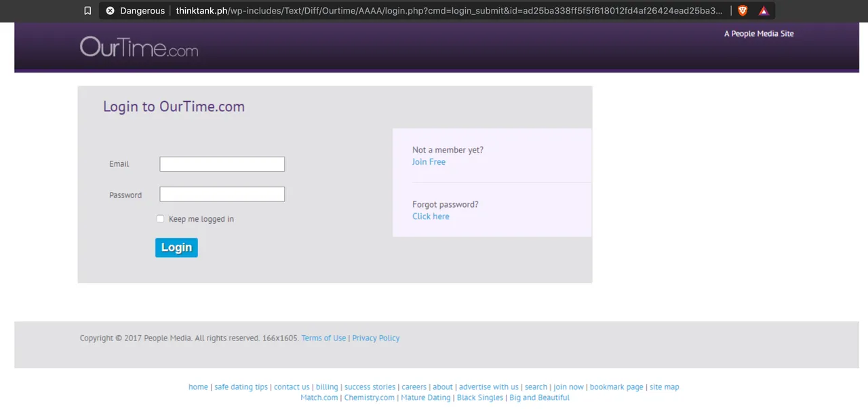Open the advertise with us link
The height and width of the screenshot is (409, 868).
point(489,387)
